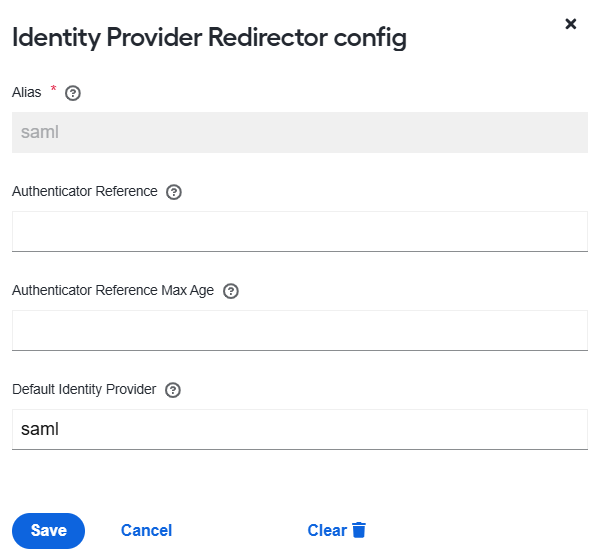Save the redirector configuration
The height and width of the screenshot is (555, 599).
[x=49, y=531]
